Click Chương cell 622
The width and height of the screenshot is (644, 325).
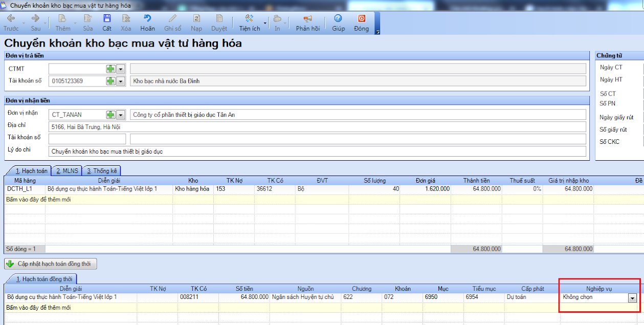click(x=362, y=297)
